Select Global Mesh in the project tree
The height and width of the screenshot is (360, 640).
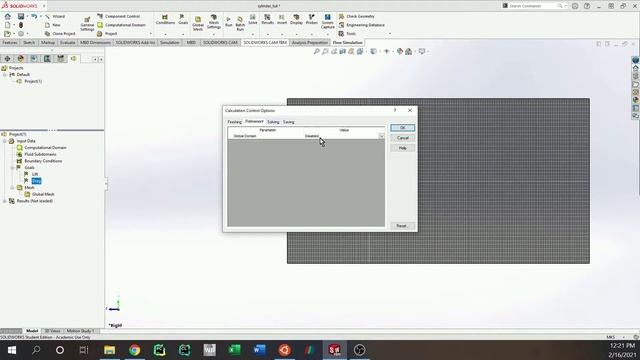43,194
